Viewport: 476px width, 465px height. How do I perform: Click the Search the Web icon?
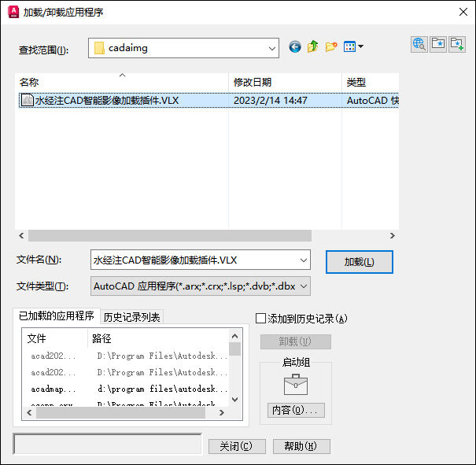point(419,44)
